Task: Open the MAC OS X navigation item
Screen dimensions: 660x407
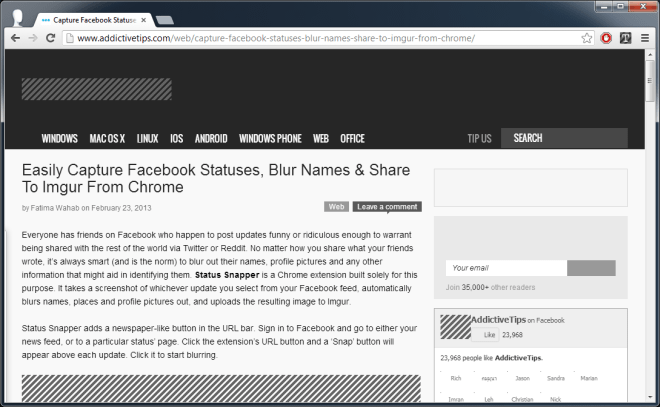Action: pyautogui.click(x=107, y=138)
